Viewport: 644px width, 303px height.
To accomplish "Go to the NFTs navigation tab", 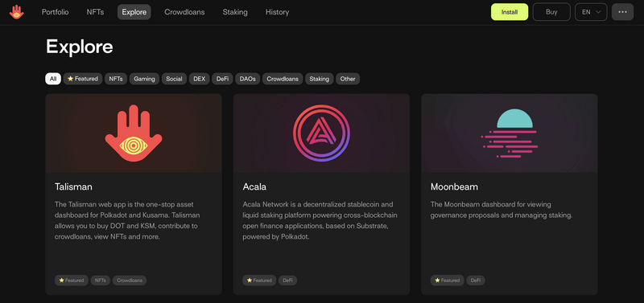I will click(95, 12).
